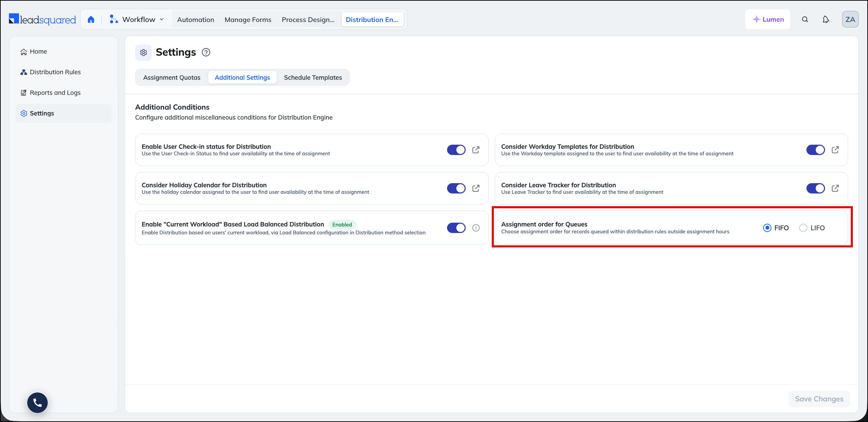Go to Home in the sidebar
Viewport: 868px width, 422px height.
[x=64, y=52]
